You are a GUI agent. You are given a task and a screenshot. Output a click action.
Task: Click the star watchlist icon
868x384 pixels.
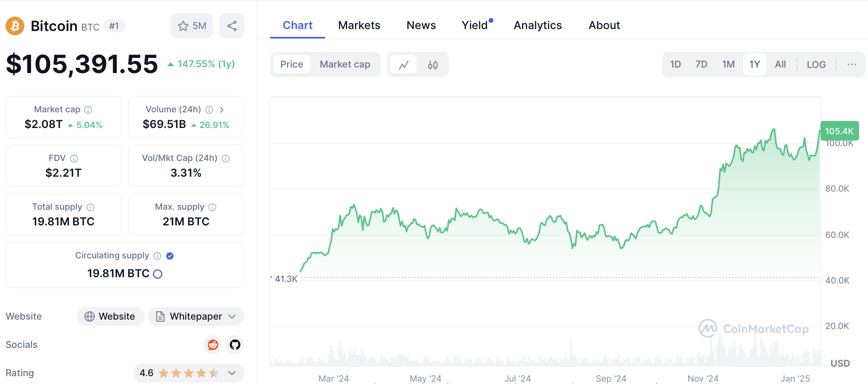(183, 26)
